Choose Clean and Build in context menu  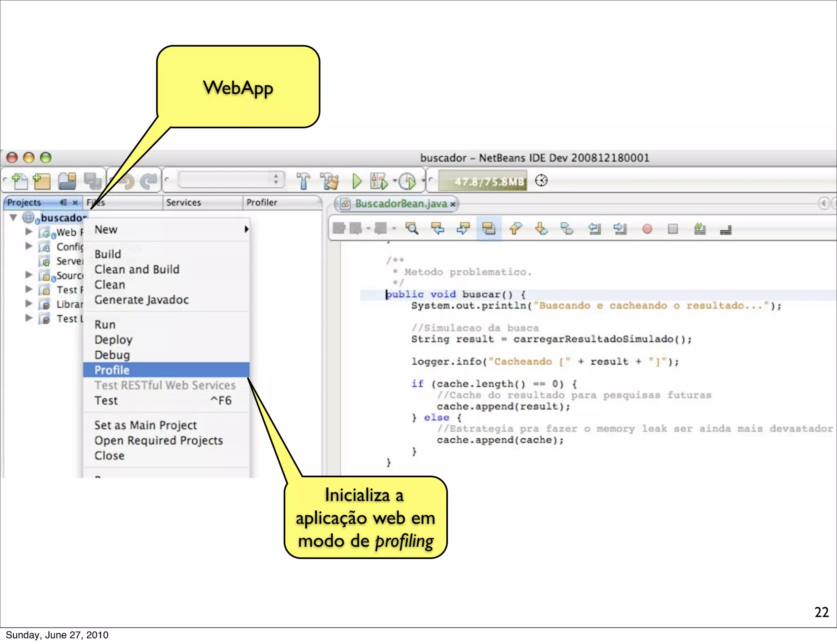point(137,269)
